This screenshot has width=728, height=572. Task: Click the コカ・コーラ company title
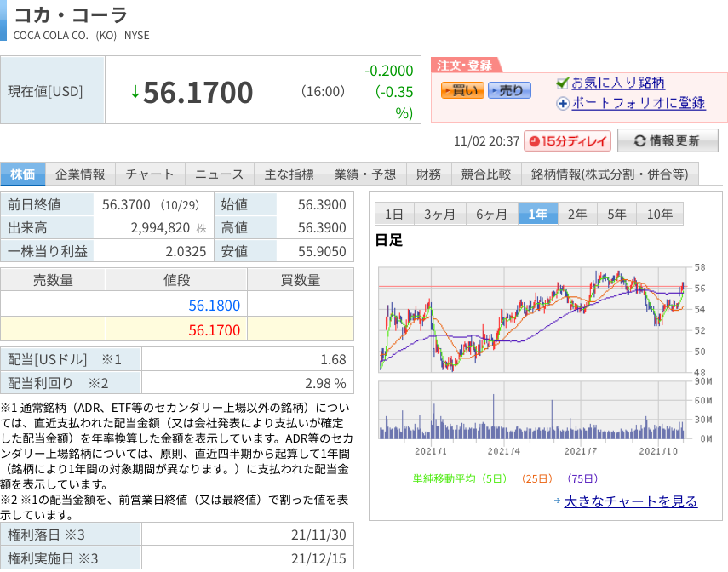71,14
